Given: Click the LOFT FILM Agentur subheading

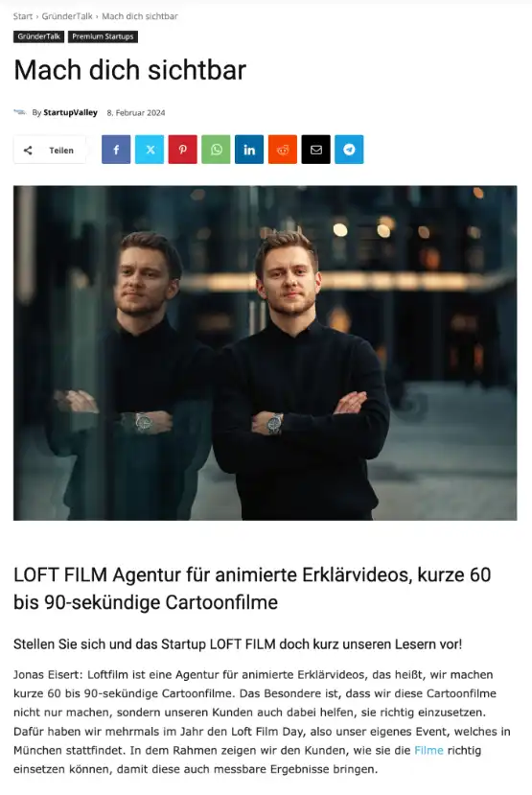Looking at the screenshot, I should (252, 589).
